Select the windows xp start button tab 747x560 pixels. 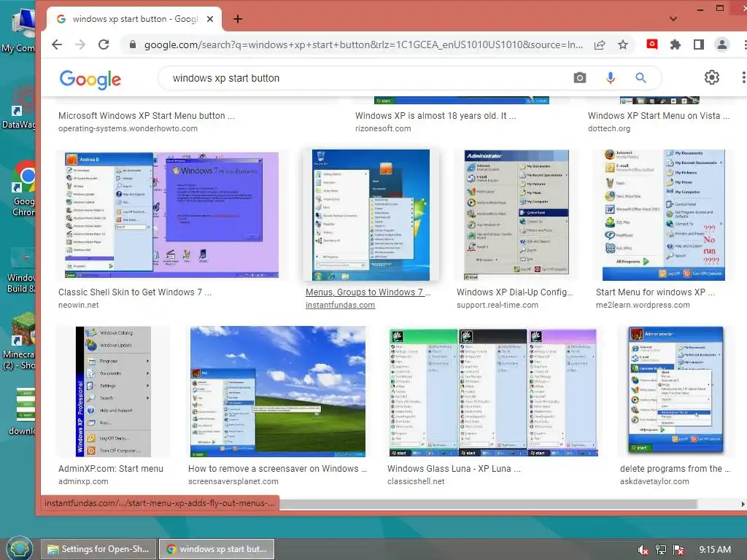(134, 19)
